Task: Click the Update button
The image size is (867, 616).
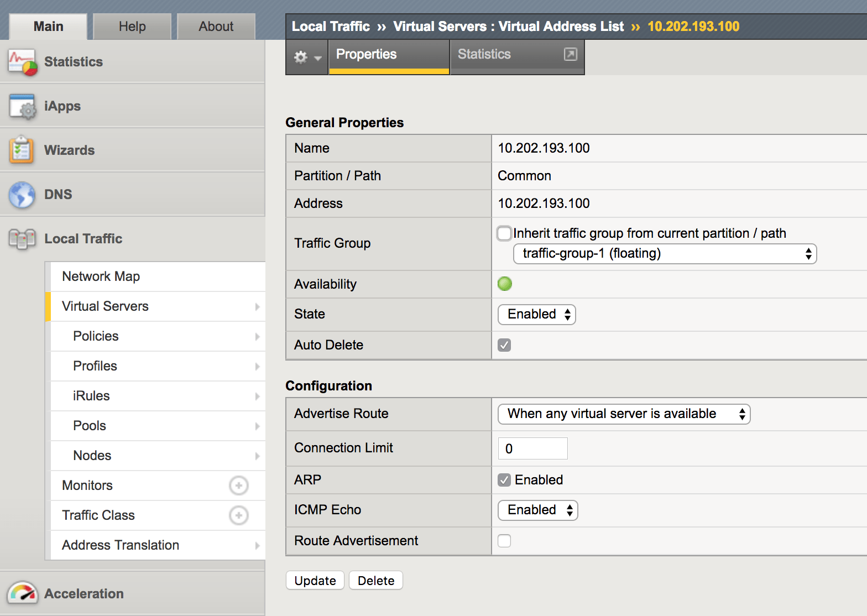Action: (315, 581)
